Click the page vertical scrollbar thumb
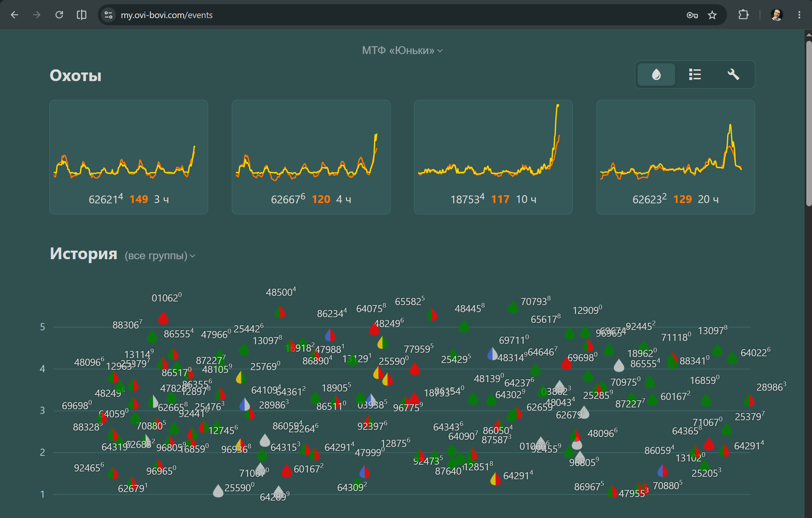The image size is (812, 518). (809, 123)
